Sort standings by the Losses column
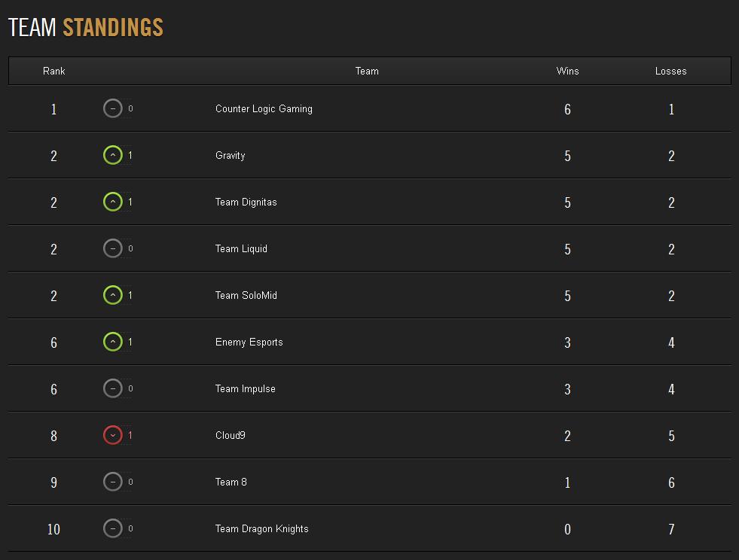This screenshot has height=560, width=739. tap(670, 71)
